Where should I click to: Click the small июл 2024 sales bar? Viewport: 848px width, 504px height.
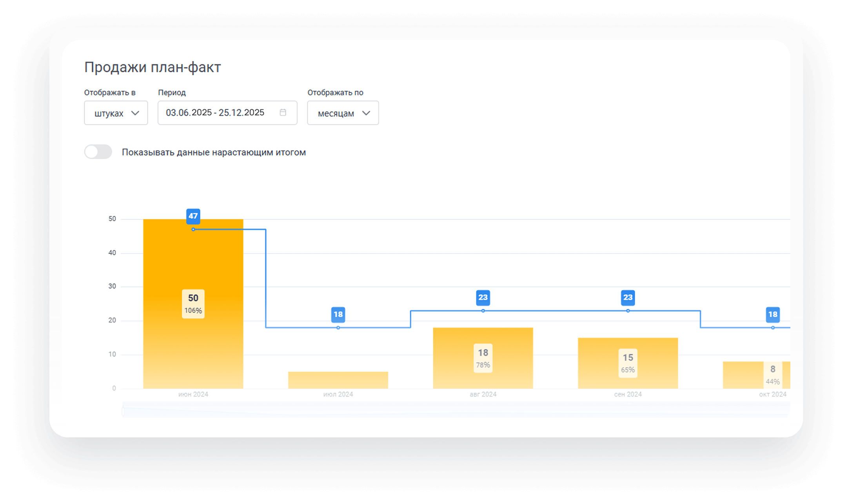pyautogui.click(x=338, y=380)
